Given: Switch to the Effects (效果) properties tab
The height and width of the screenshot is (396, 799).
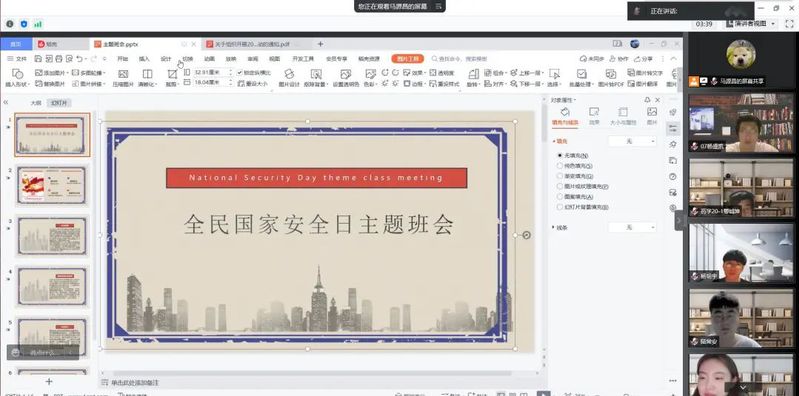Looking at the screenshot, I should (594, 116).
